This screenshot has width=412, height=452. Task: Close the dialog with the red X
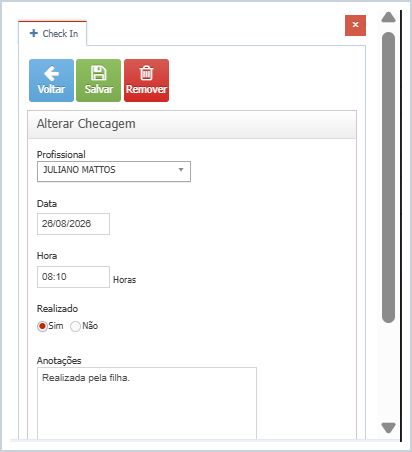(x=355, y=25)
